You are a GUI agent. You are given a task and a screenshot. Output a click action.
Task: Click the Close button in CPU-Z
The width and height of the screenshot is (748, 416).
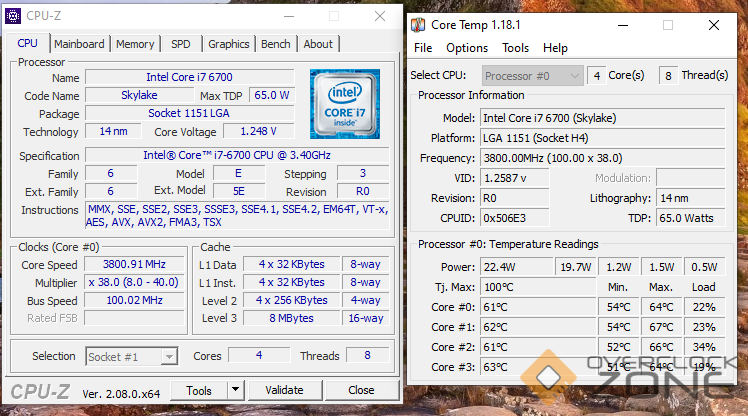361,390
